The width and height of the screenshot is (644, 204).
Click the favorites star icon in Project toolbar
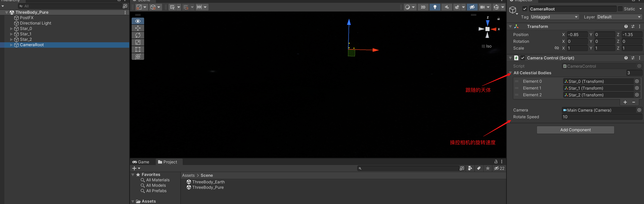click(x=488, y=168)
